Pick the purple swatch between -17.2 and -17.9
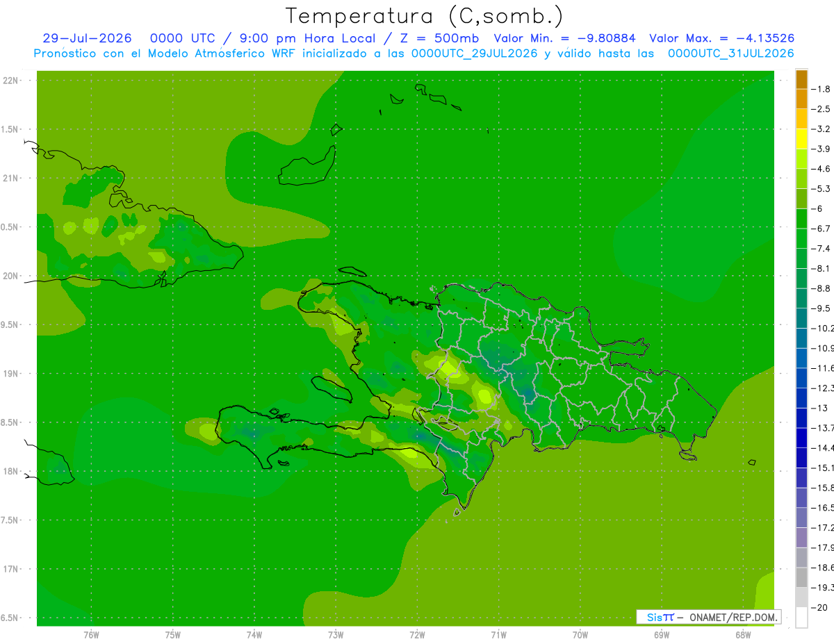 pos(801,537)
